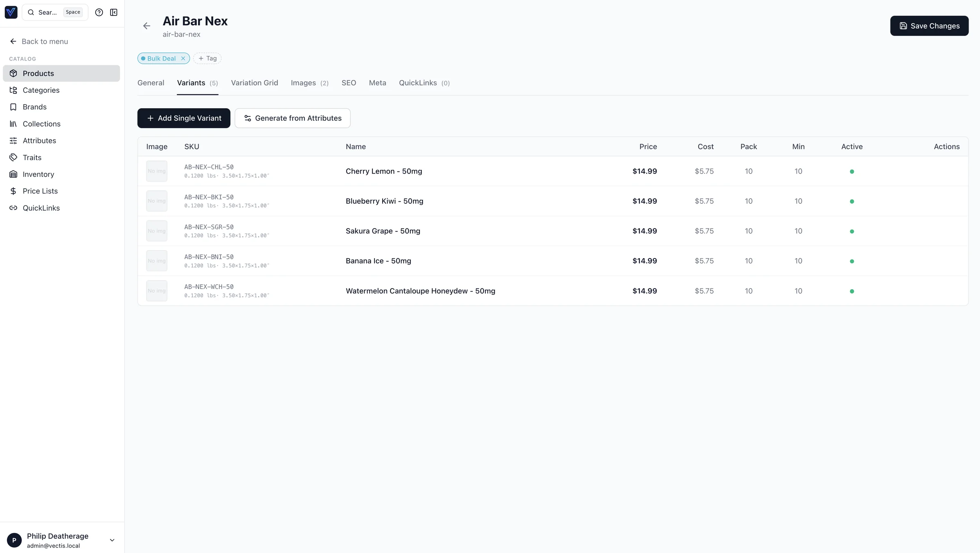Collapse the sidebar with the panel toggle
Viewport: 980px width, 553px height.
114,12
